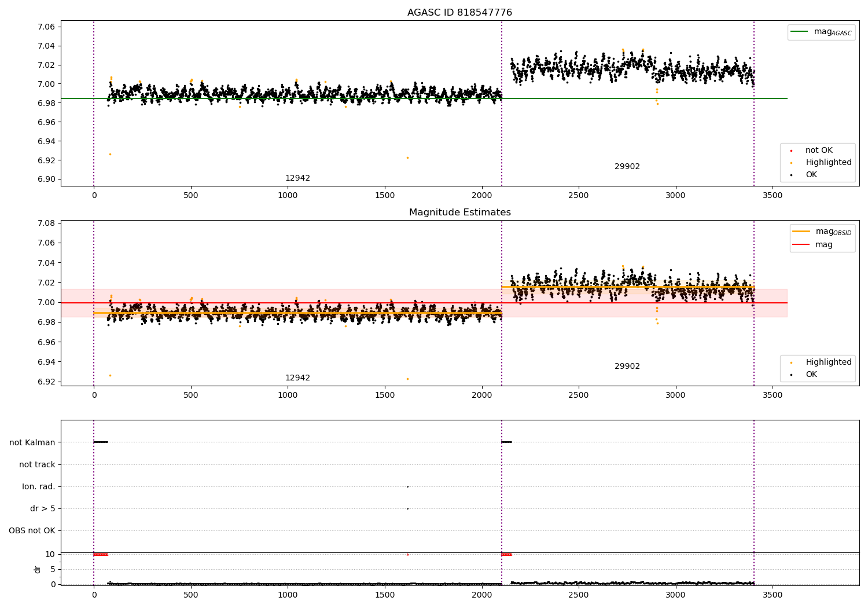
Task: Click the 'AGASC ID 818547776' plot title
Action: [x=459, y=13]
